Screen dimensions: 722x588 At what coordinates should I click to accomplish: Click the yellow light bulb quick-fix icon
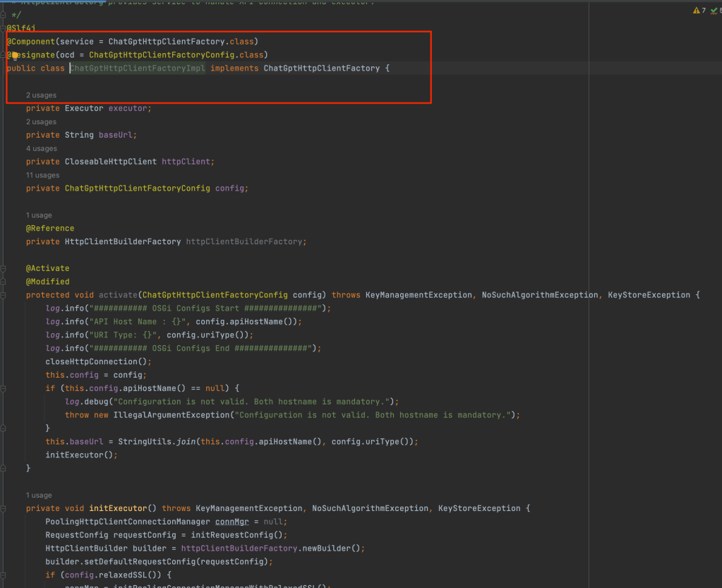coord(14,54)
